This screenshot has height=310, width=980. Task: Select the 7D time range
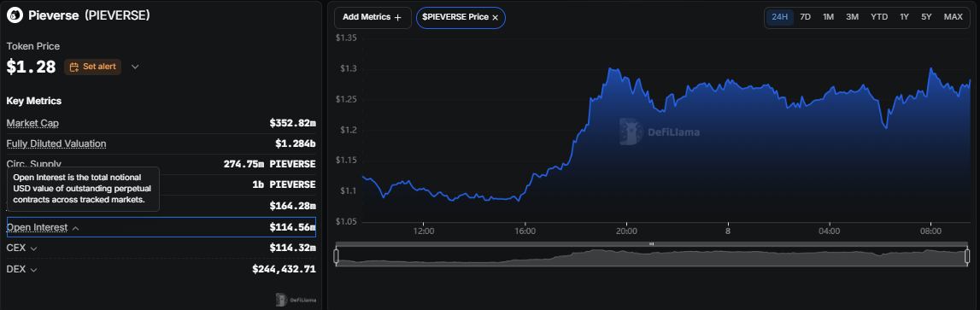click(x=806, y=17)
